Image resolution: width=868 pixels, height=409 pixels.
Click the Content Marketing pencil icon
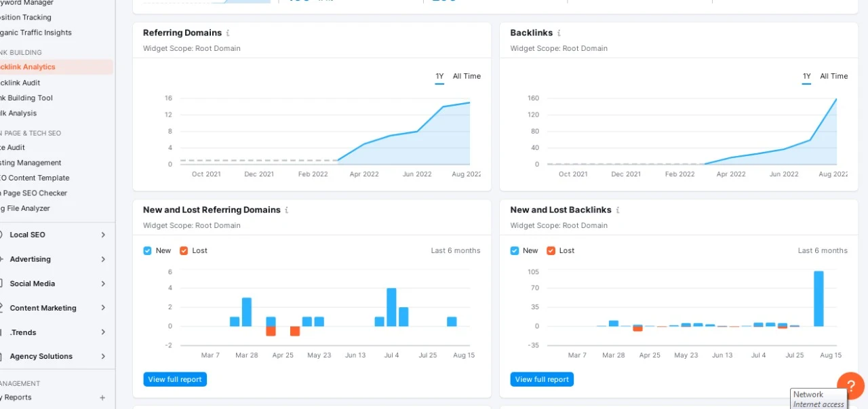[1, 308]
